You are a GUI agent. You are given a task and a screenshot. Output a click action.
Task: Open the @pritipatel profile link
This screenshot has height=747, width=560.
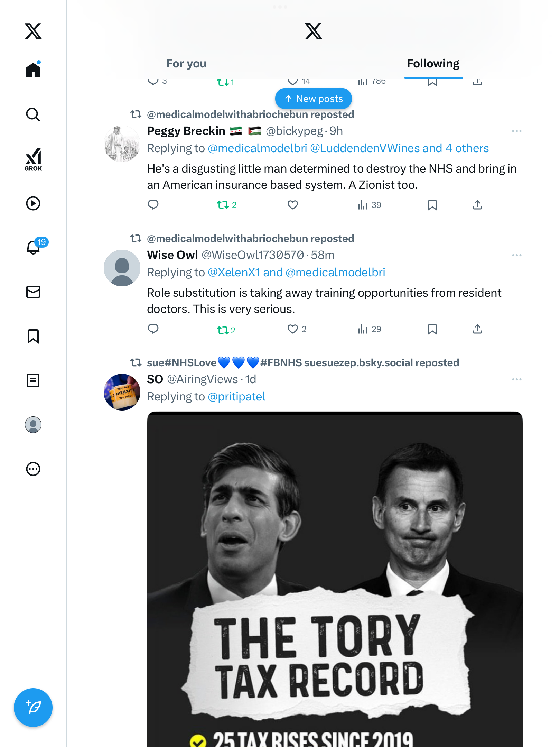tap(236, 396)
